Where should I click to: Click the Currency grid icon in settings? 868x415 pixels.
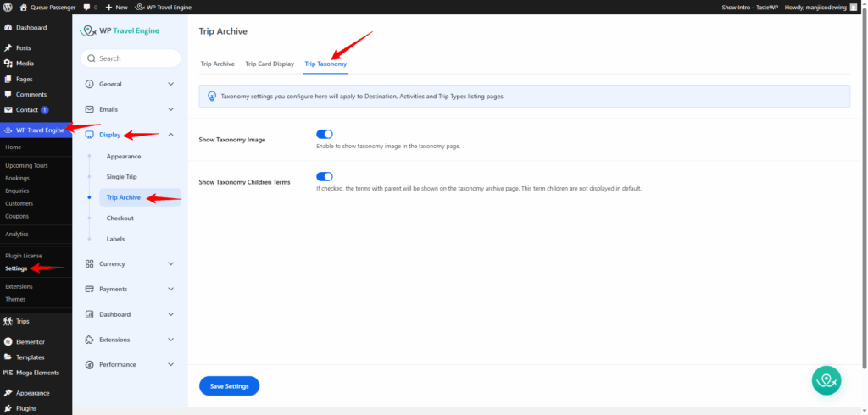point(90,263)
